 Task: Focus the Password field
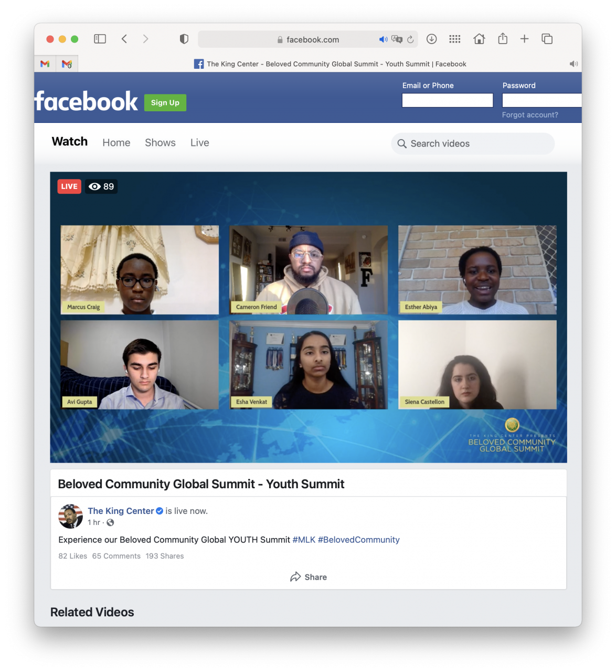(x=542, y=100)
